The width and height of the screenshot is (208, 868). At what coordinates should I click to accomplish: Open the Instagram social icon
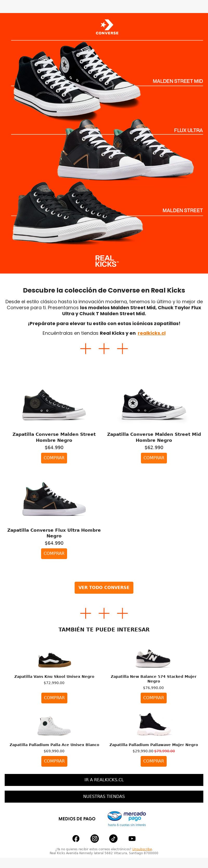(x=95, y=839)
